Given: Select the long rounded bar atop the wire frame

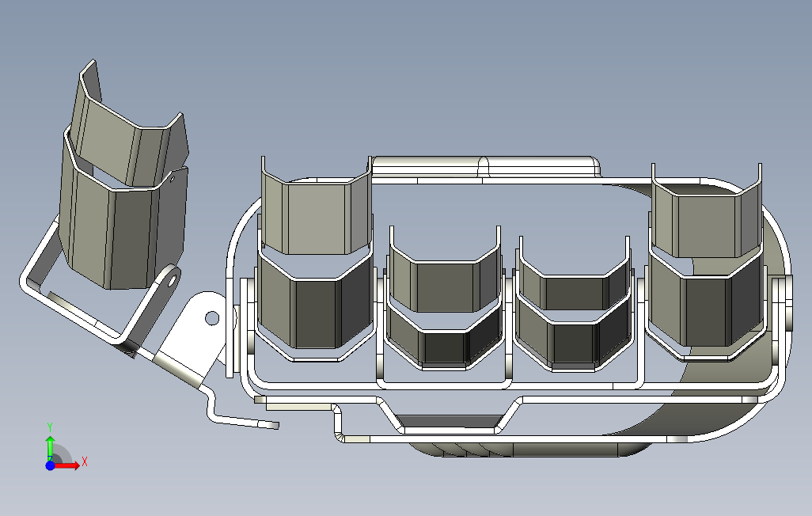Looking at the screenshot, I should tap(486, 167).
